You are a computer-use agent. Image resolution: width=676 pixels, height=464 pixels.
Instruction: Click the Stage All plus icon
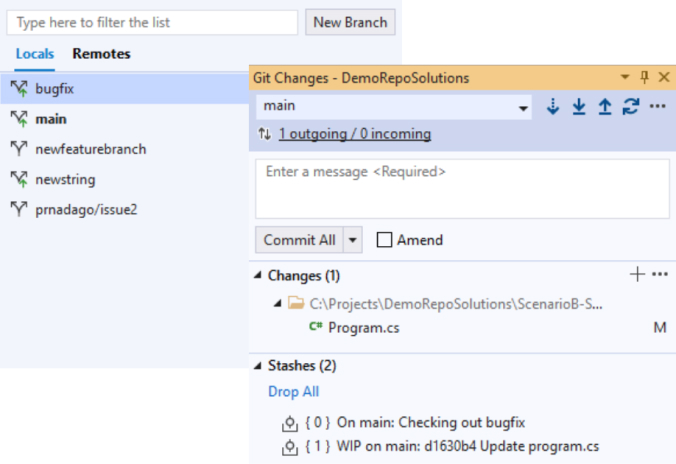click(x=637, y=274)
